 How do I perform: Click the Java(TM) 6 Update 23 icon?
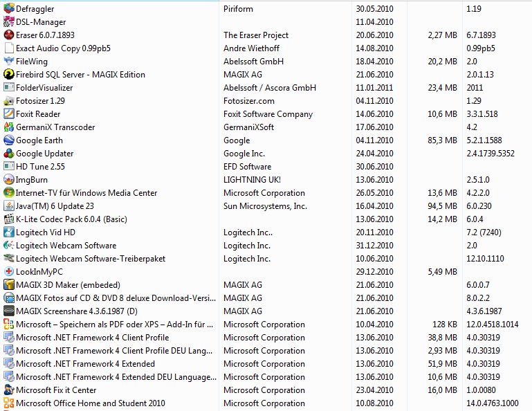(9, 206)
